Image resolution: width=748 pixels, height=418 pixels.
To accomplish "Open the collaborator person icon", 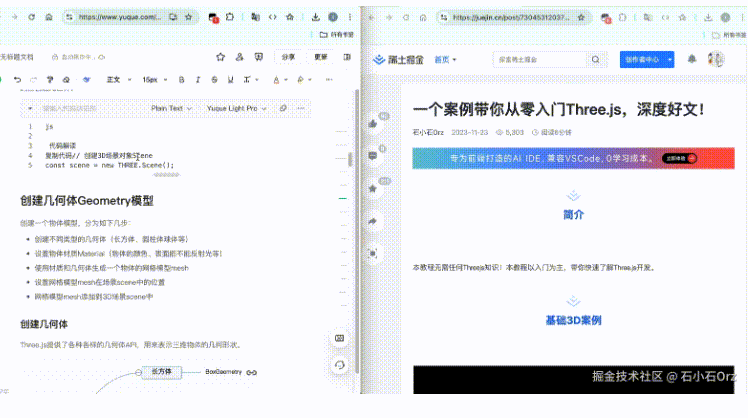I will [239, 57].
